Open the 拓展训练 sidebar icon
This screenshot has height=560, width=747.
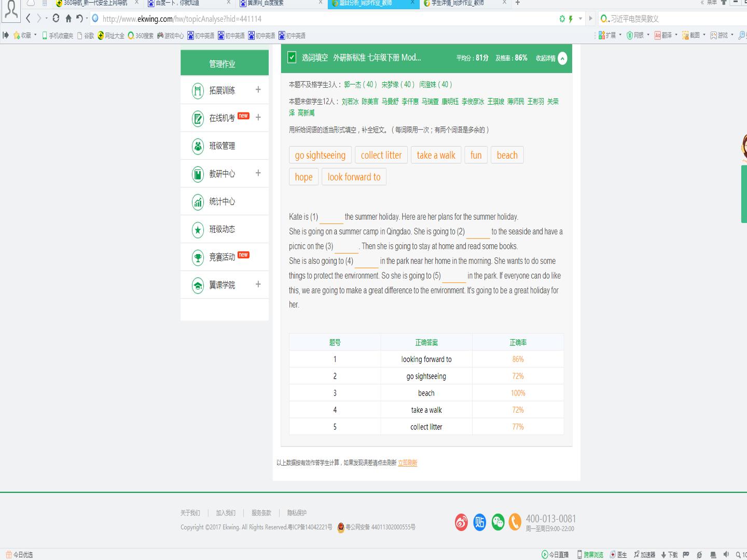[x=198, y=91]
